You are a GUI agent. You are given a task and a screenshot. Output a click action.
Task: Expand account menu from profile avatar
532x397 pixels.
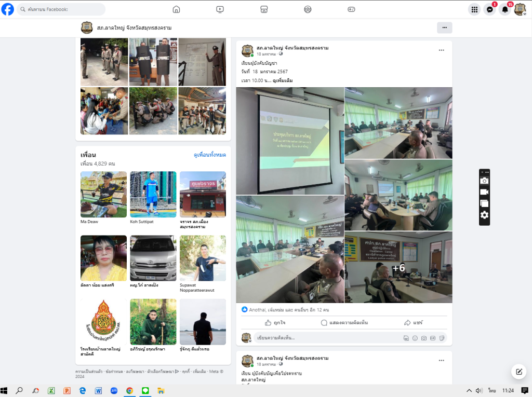[x=520, y=9]
